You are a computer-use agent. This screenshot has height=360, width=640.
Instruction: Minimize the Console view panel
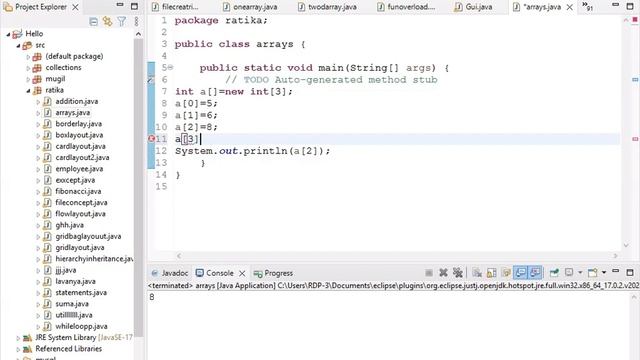coord(616,272)
